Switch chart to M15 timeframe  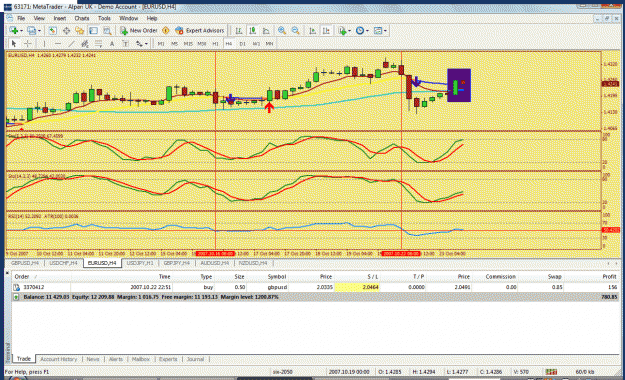[x=188, y=43]
